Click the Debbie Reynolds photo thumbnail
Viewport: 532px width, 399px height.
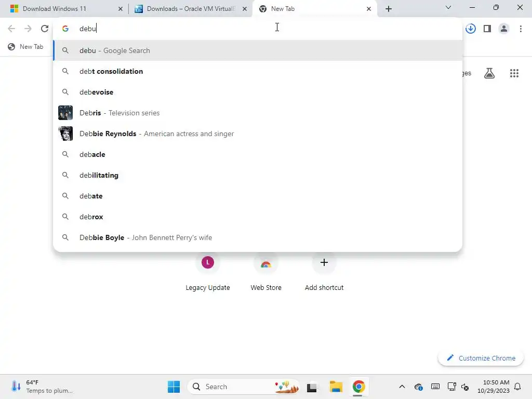[65, 134]
